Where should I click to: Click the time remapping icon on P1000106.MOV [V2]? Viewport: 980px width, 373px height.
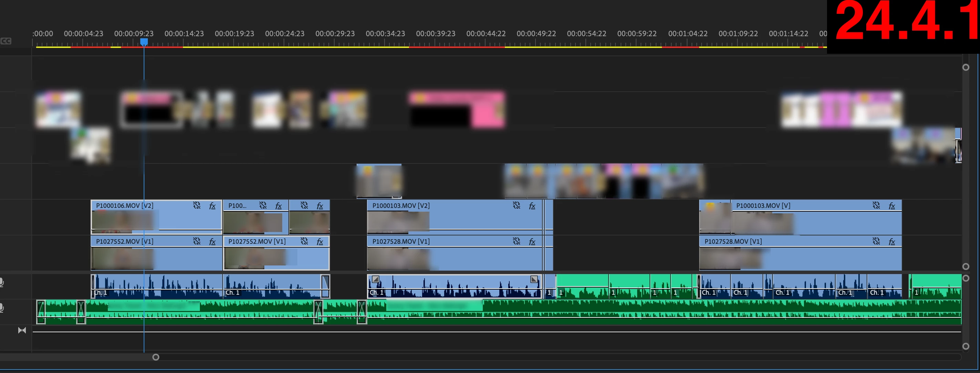[196, 205]
